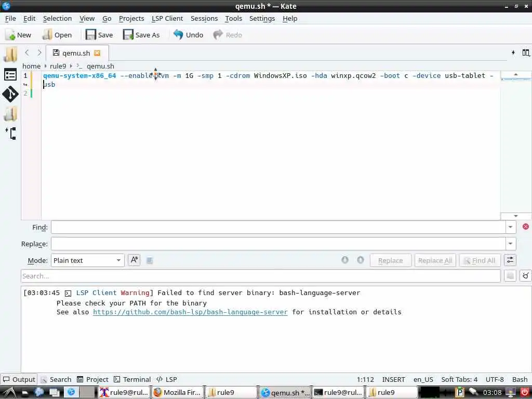Click the split view icon at top right
Screen dimensions: 532x399
click(526, 52)
